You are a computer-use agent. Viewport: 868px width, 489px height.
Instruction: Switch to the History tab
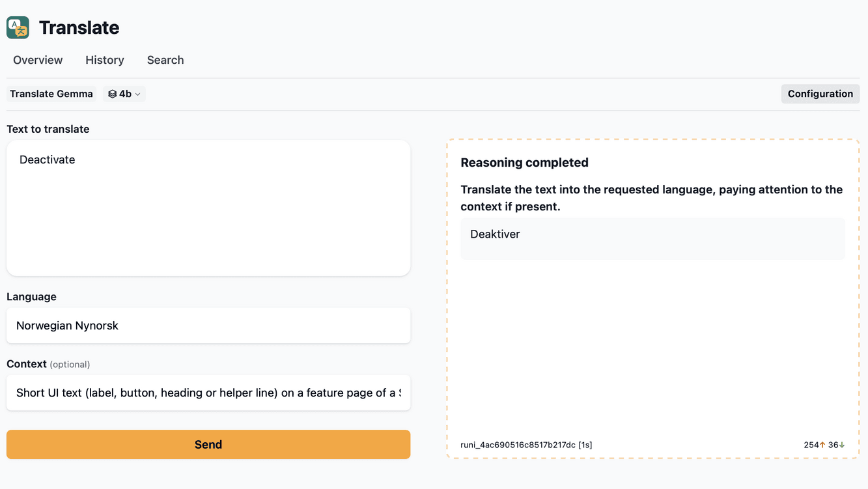105,60
